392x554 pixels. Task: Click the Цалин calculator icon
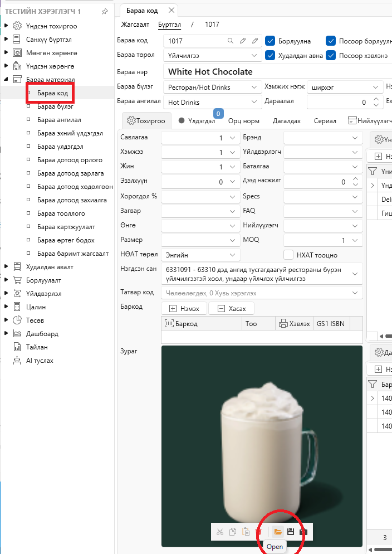tap(17, 307)
